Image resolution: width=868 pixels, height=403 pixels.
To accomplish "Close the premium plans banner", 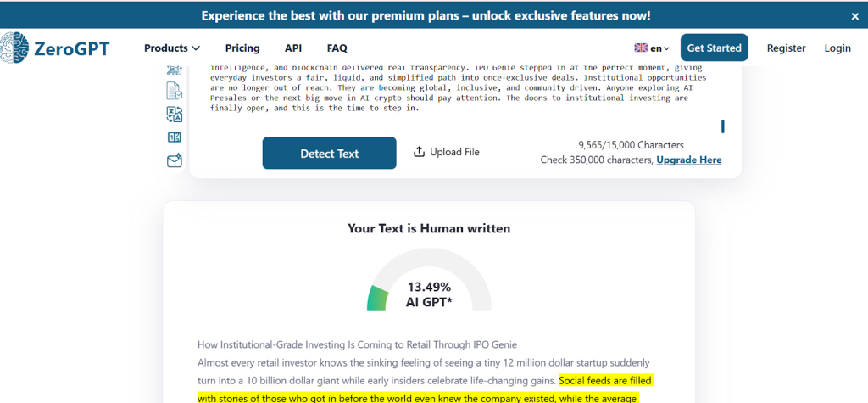I will click(854, 15).
